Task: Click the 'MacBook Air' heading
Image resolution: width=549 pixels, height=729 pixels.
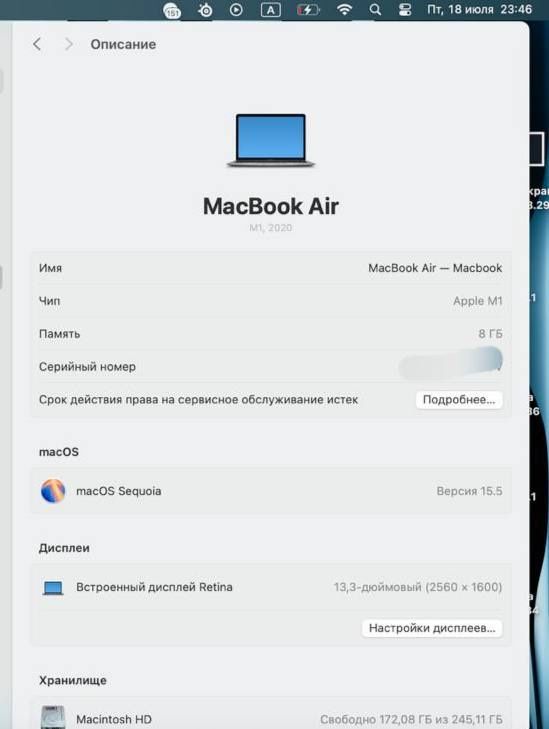Action: [x=271, y=206]
